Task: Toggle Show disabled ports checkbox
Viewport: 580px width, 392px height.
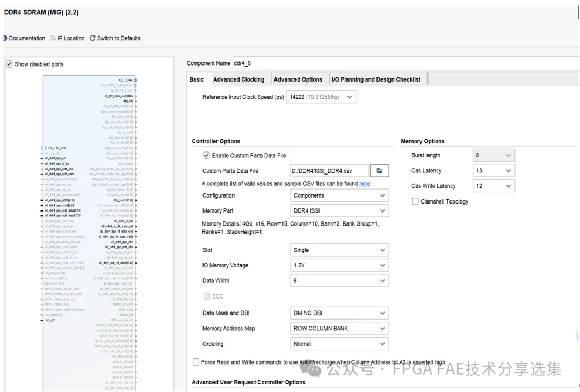Action: pos(9,64)
